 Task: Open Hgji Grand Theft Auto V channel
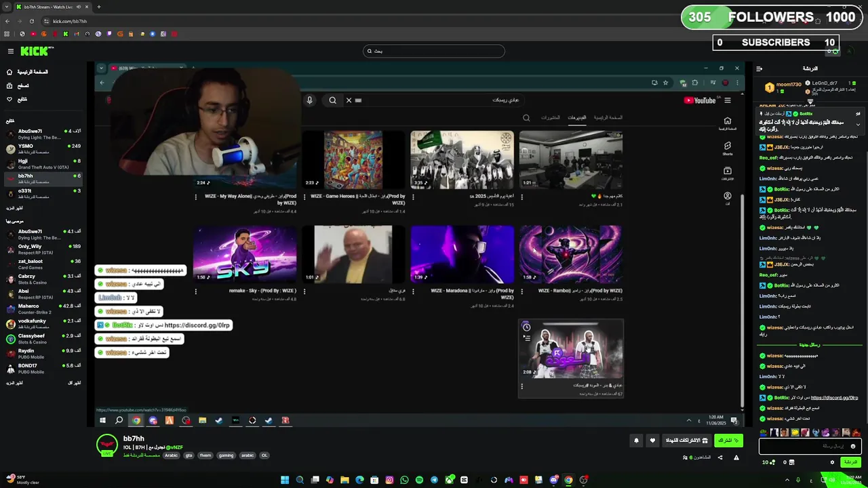pyautogui.click(x=43, y=163)
